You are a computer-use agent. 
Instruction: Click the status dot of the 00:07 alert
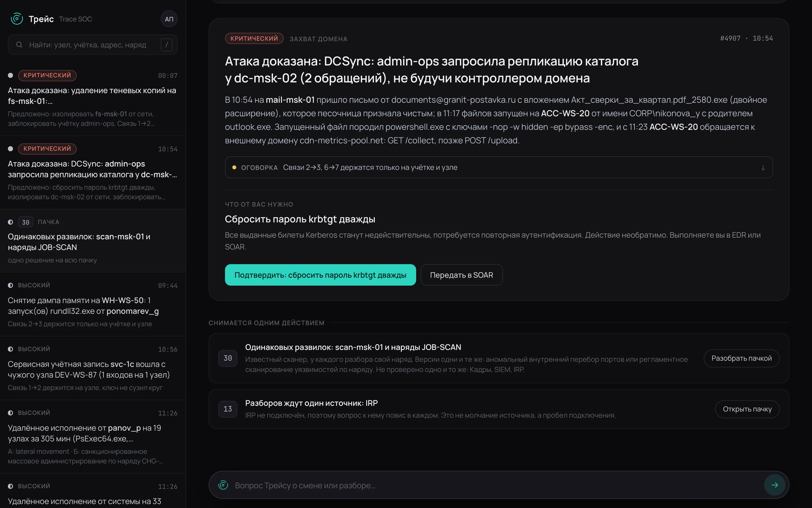pyautogui.click(x=10, y=75)
